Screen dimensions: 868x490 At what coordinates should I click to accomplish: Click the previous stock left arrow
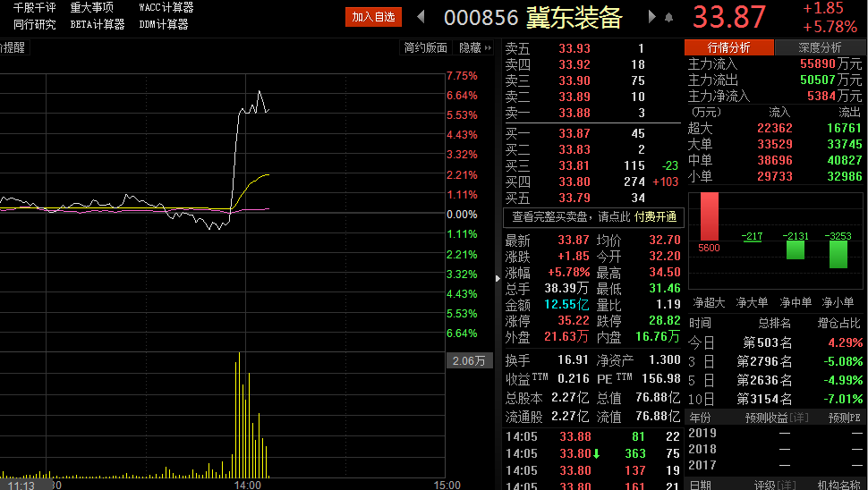coord(421,17)
